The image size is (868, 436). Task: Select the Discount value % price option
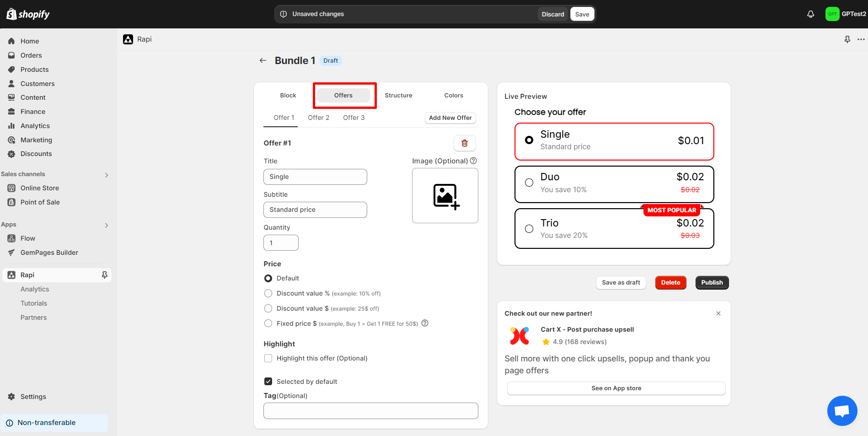pos(268,293)
